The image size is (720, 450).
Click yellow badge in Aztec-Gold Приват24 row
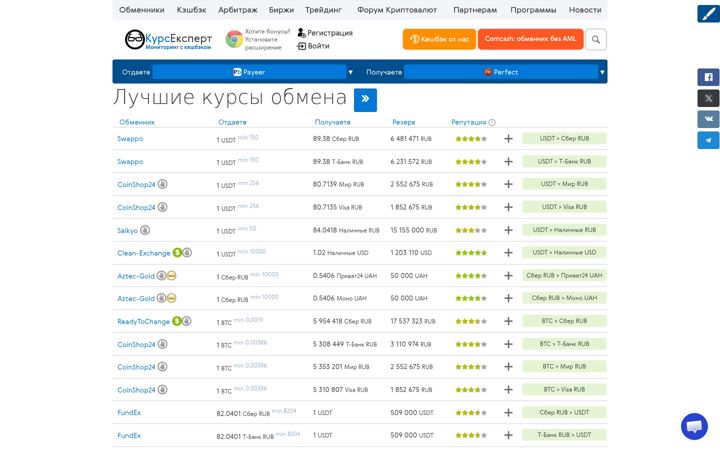(171, 276)
